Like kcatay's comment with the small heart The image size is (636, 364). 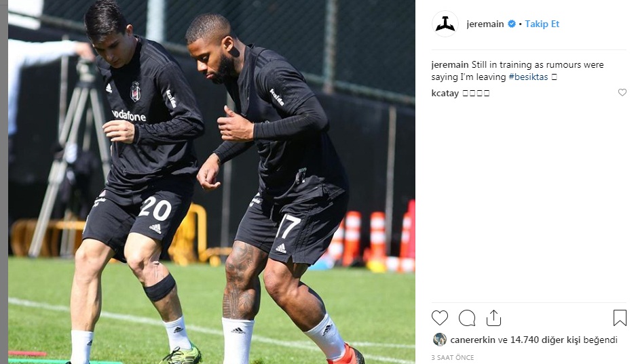click(622, 93)
